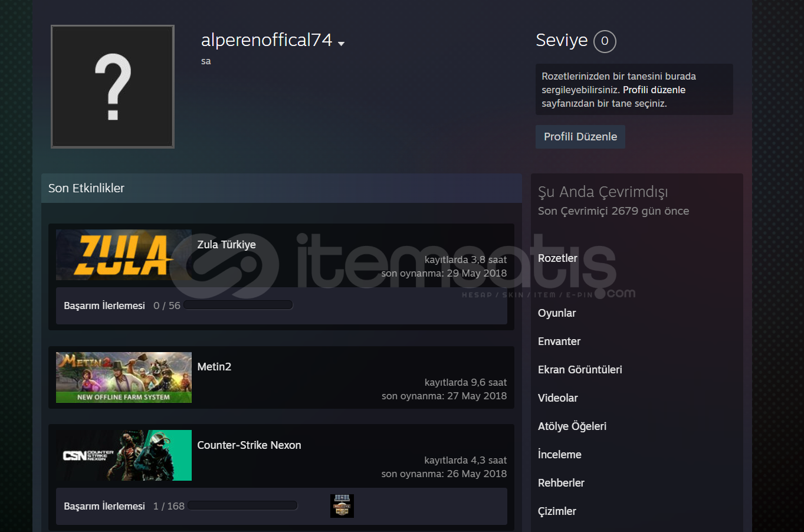Click 'kayıtlarda 9,6 saat' for Metin2
Screen dimensions: 804x532
(465, 382)
